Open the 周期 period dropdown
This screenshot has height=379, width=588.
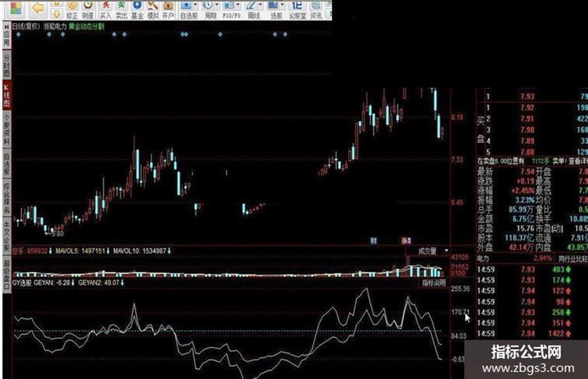(x=217, y=5)
